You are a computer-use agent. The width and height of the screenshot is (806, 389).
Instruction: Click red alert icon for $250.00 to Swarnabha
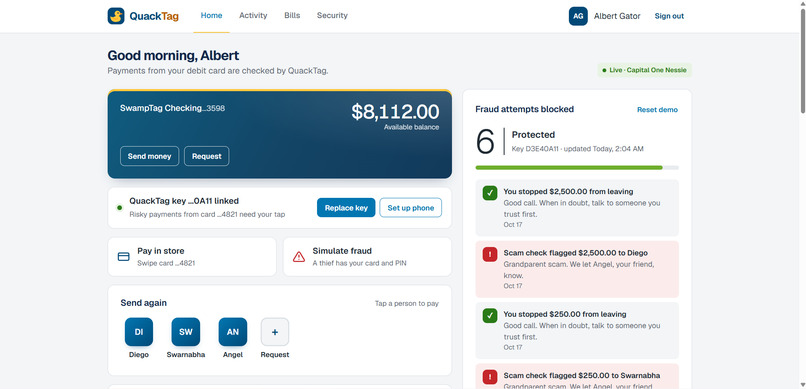click(x=490, y=377)
